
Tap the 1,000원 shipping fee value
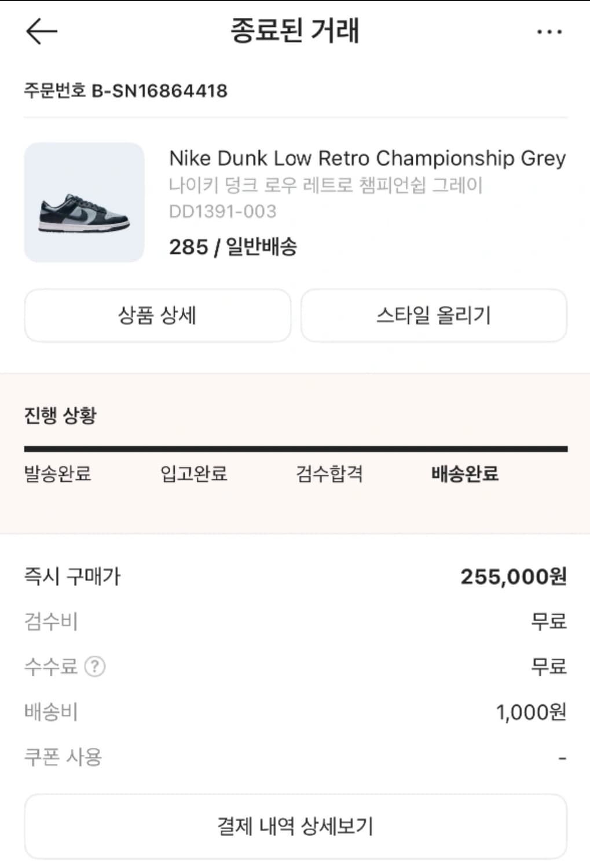pyautogui.click(x=531, y=712)
